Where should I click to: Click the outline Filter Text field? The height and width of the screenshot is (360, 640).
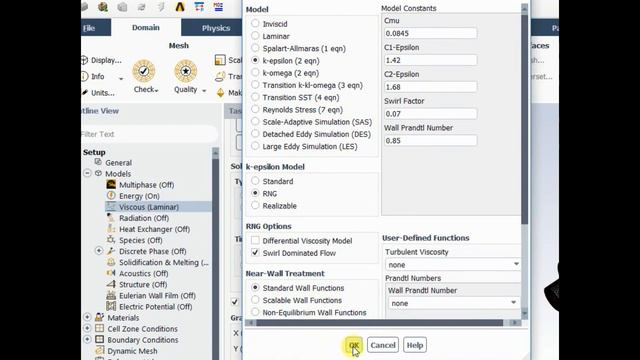tap(149, 134)
